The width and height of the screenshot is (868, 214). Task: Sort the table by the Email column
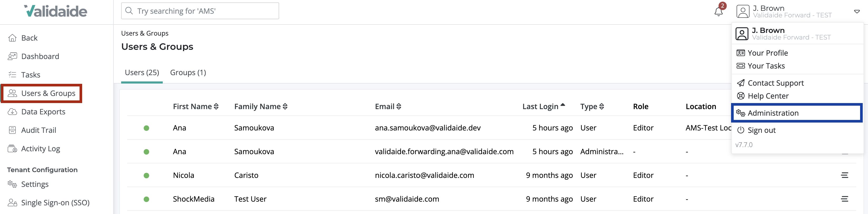click(x=388, y=106)
